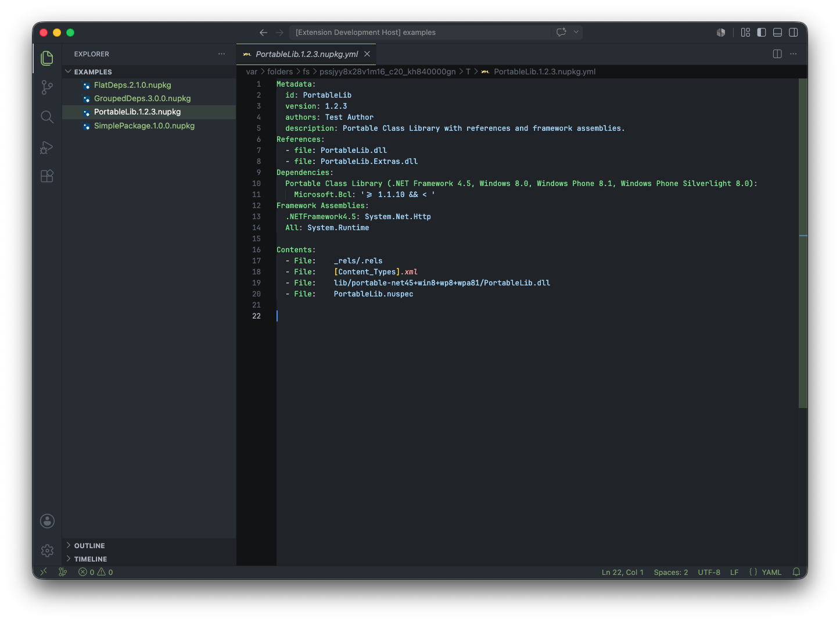The height and width of the screenshot is (622, 840).
Task: Toggle the bottom panel visibility
Action: click(777, 33)
